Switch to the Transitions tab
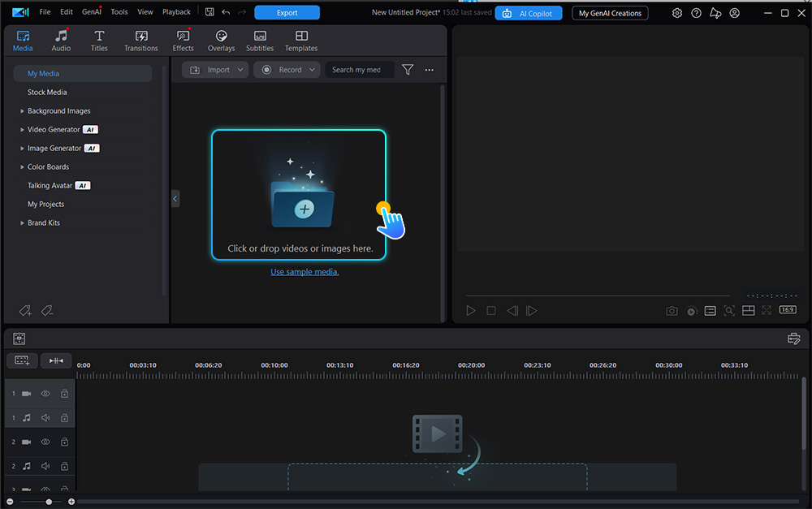 click(140, 40)
